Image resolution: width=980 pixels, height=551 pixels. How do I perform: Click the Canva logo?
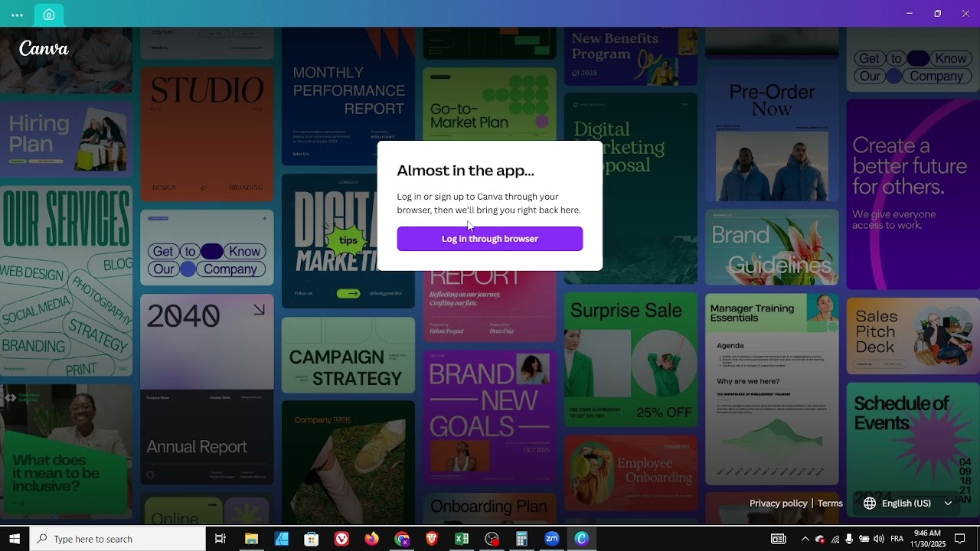click(44, 48)
